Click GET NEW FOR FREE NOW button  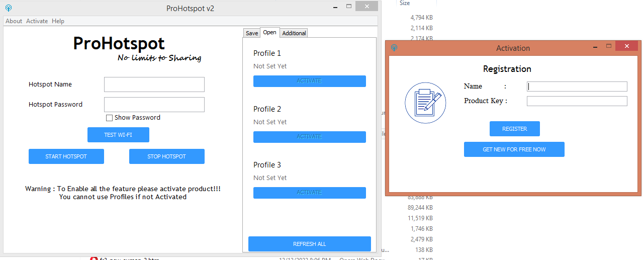[514, 149]
